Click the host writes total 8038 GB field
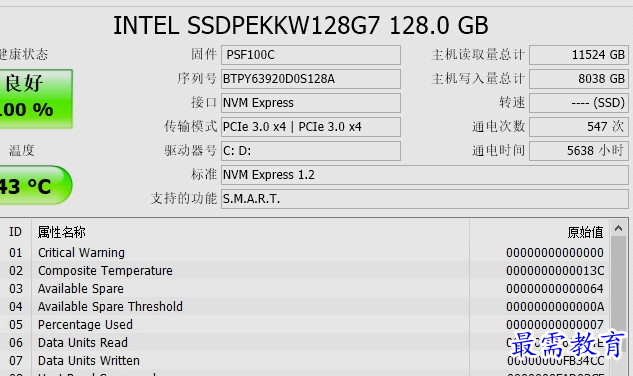The height and width of the screenshot is (376, 633). click(579, 79)
